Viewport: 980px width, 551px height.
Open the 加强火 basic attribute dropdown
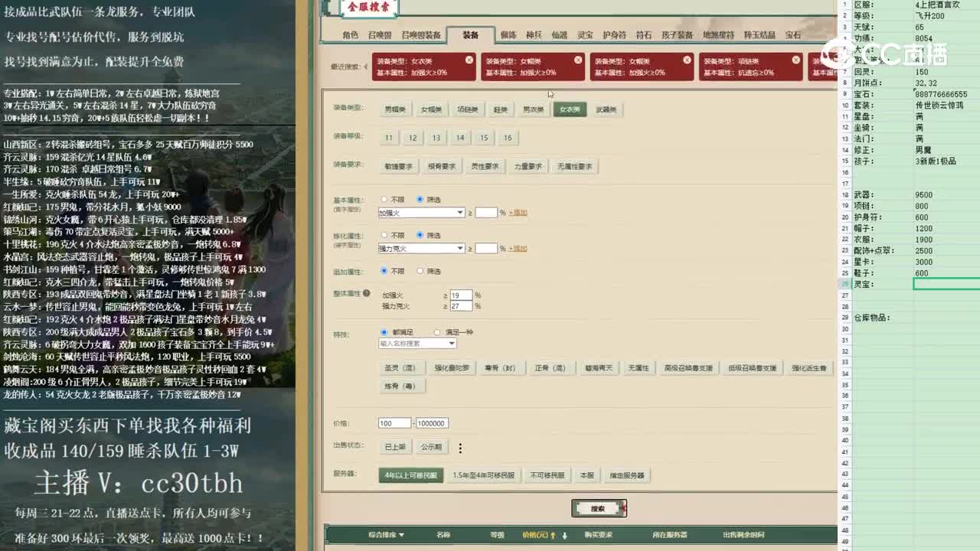click(421, 213)
